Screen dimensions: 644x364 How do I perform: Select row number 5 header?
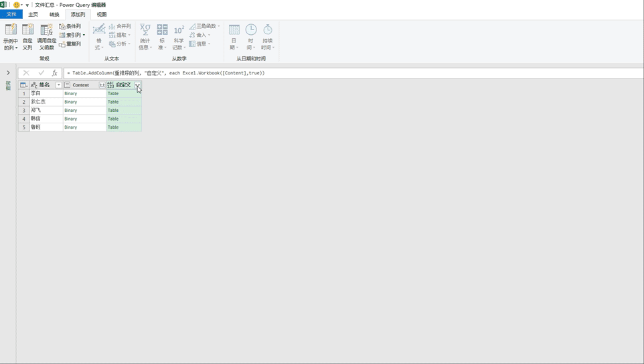tap(24, 127)
